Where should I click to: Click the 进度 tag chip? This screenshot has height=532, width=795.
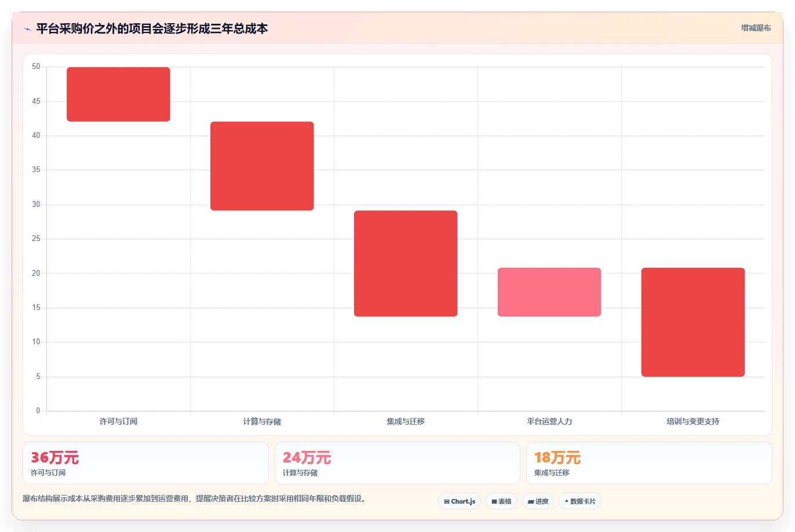pos(538,501)
